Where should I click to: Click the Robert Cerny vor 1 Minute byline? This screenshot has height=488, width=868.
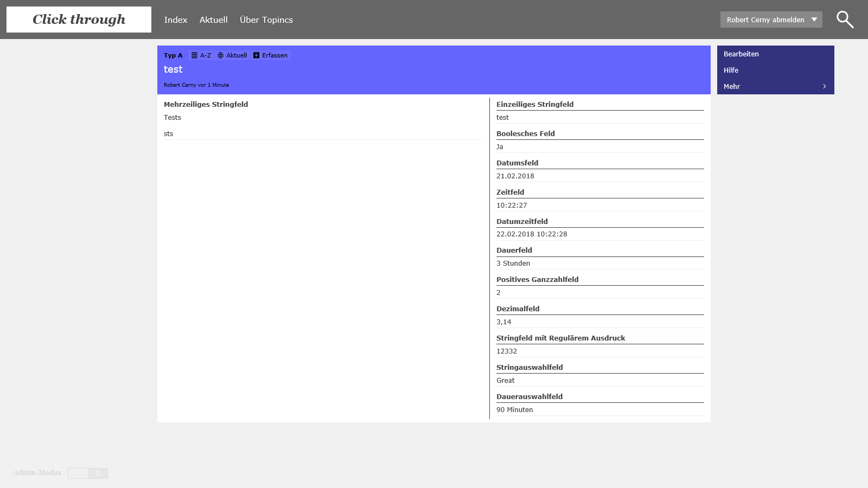tap(196, 85)
